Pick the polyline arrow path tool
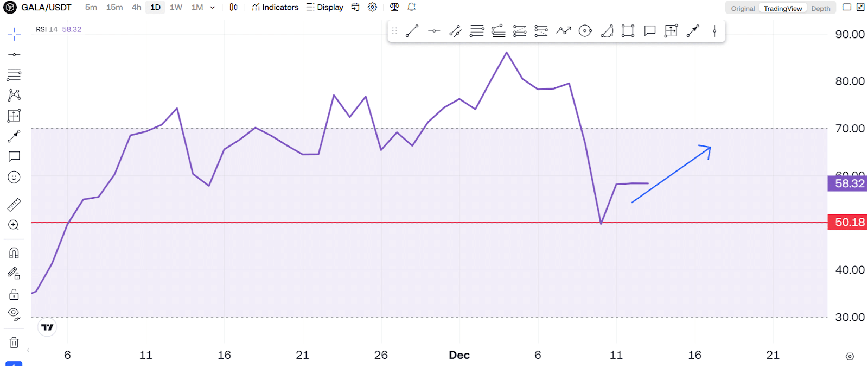 564,31
